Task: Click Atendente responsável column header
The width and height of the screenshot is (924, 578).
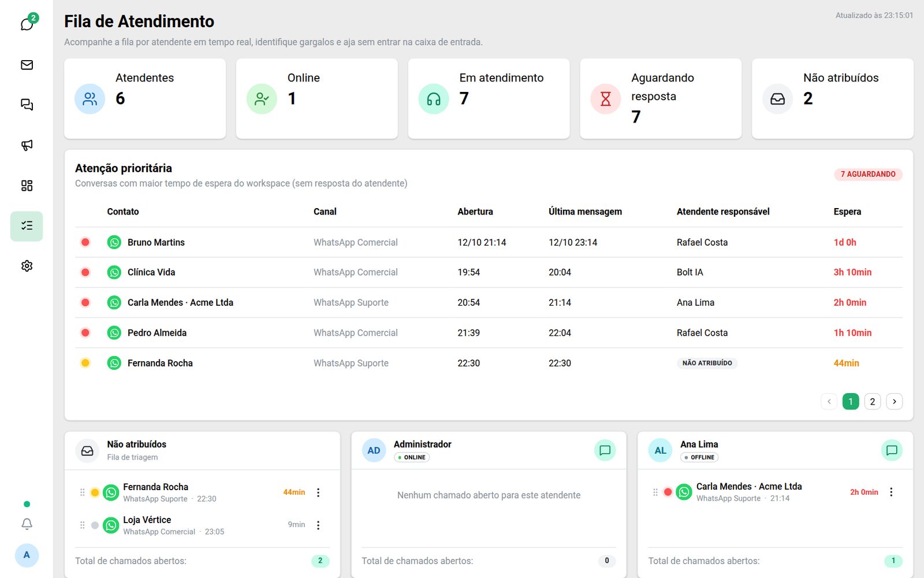Action: pos(723,212)
